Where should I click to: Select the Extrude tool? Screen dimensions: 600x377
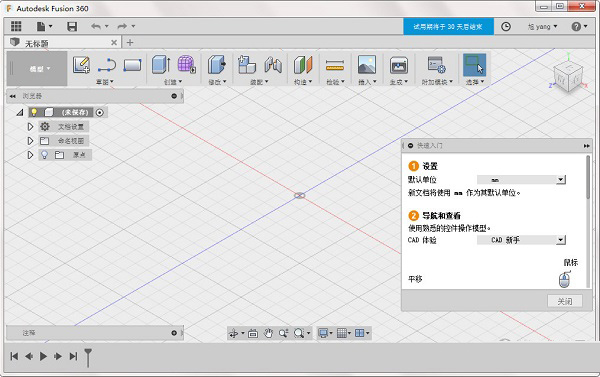(x=161, y=64)
